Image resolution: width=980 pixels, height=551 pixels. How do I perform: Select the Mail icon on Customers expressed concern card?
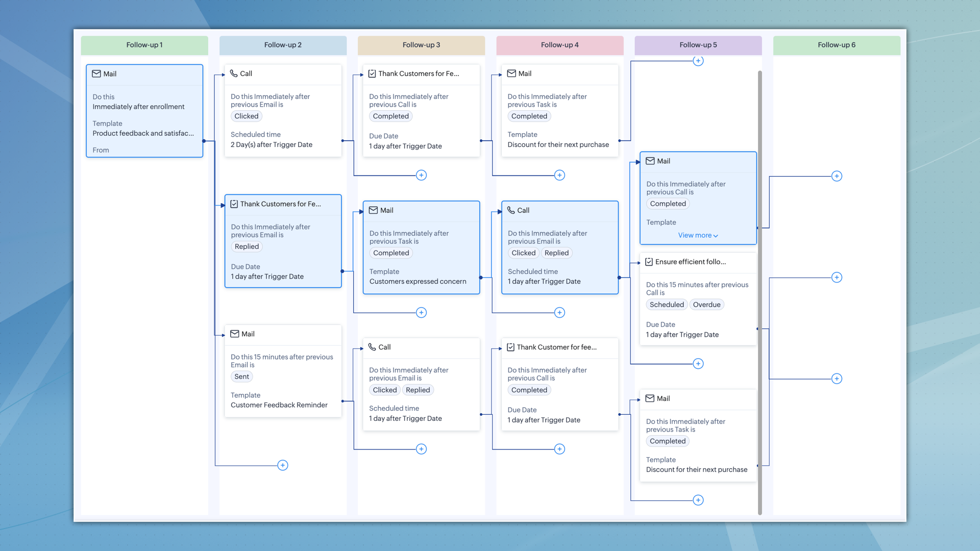(373, 210)
